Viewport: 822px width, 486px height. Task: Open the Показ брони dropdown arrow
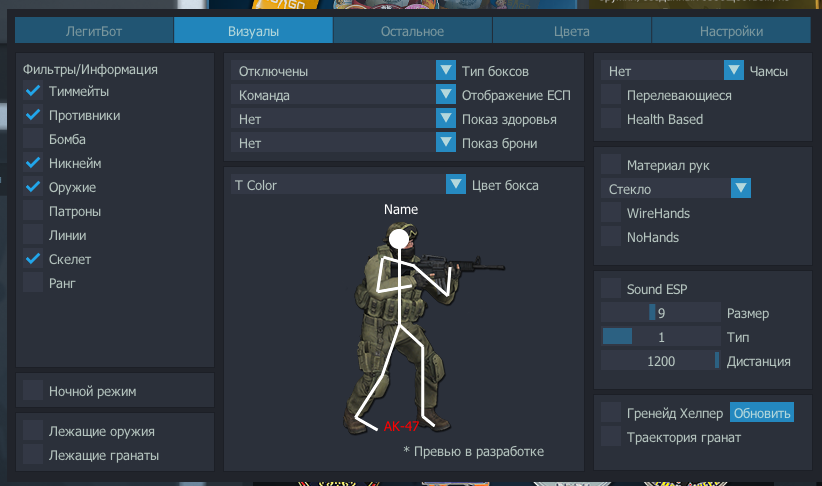(446, 143)
